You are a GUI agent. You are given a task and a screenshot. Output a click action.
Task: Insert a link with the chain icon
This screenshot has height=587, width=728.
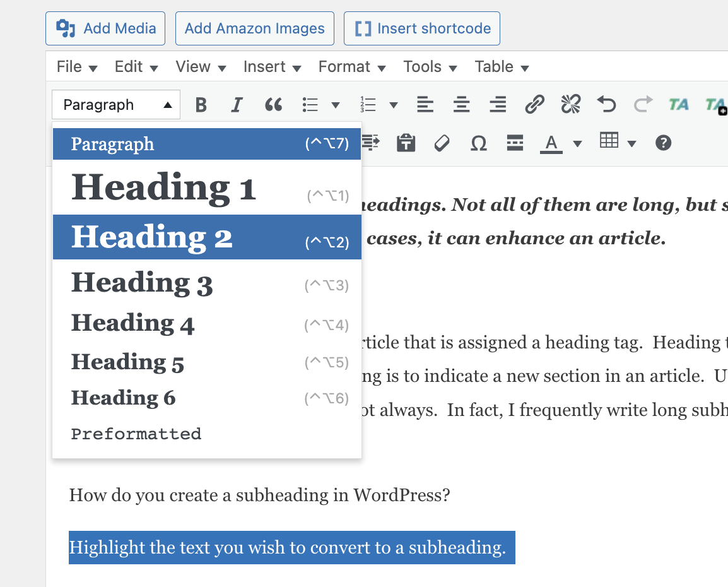[x=534, y=105]
